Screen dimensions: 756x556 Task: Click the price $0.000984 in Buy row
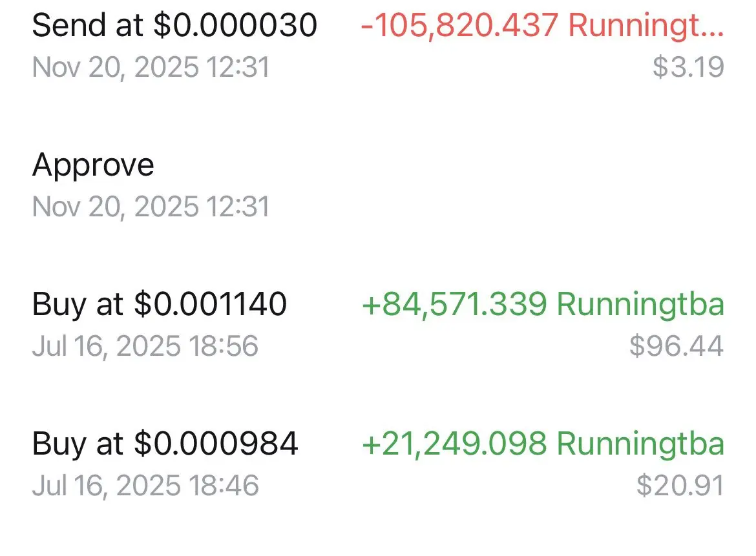tap(216, 443)
